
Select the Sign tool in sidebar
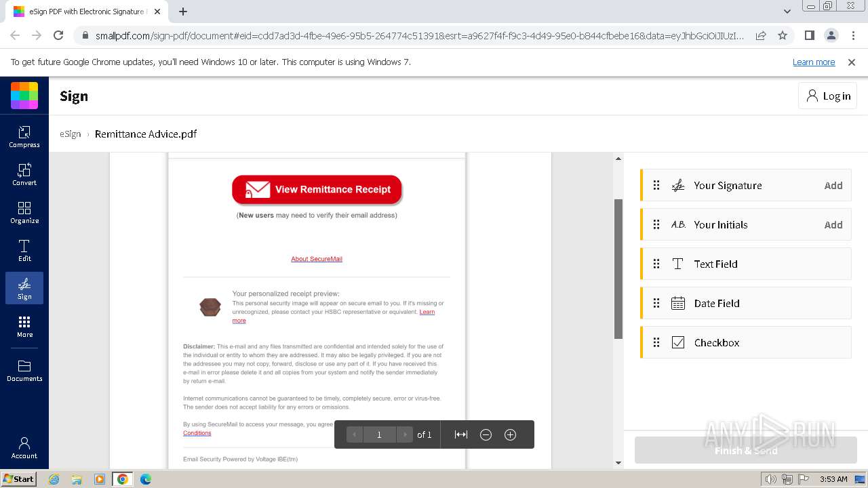click(x=24, y=288)
